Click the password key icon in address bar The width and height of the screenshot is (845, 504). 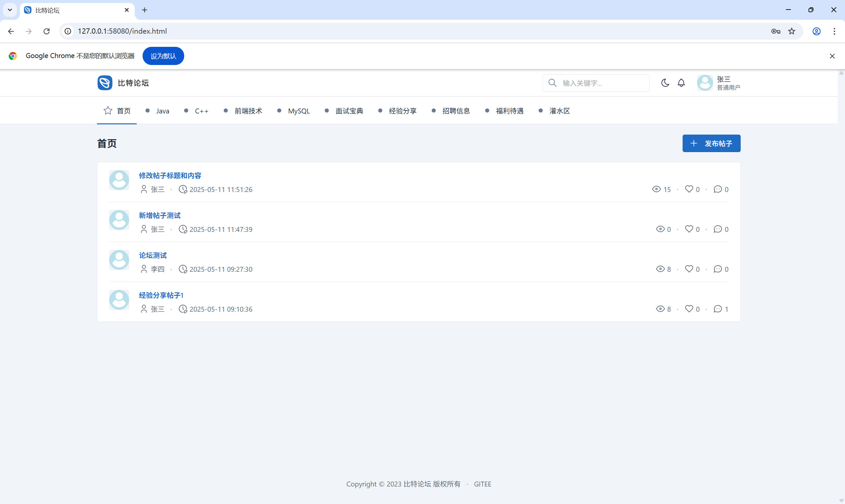click(775, 31)
